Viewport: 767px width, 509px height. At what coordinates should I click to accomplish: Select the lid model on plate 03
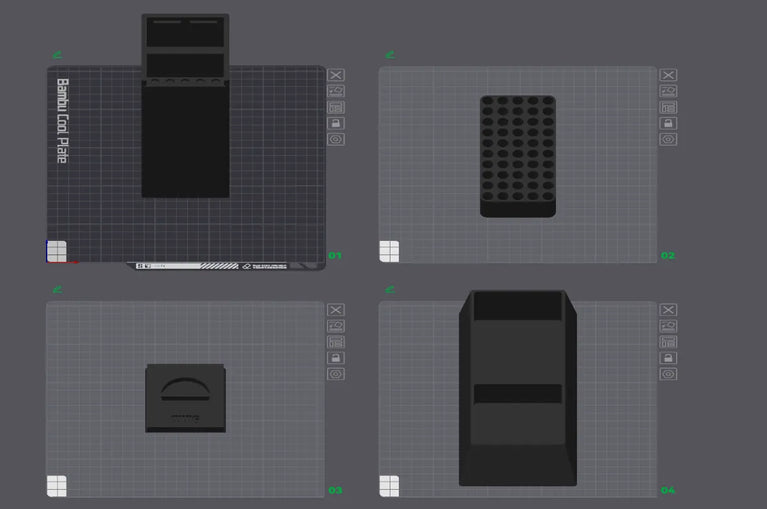click(185, 398)
